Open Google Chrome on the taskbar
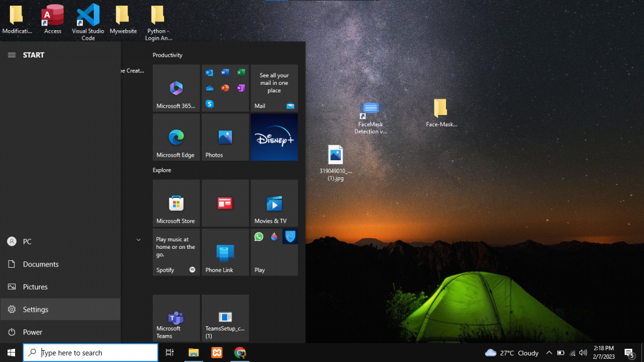The width and height of the screenshot is (644, 362). click(240, 353)
